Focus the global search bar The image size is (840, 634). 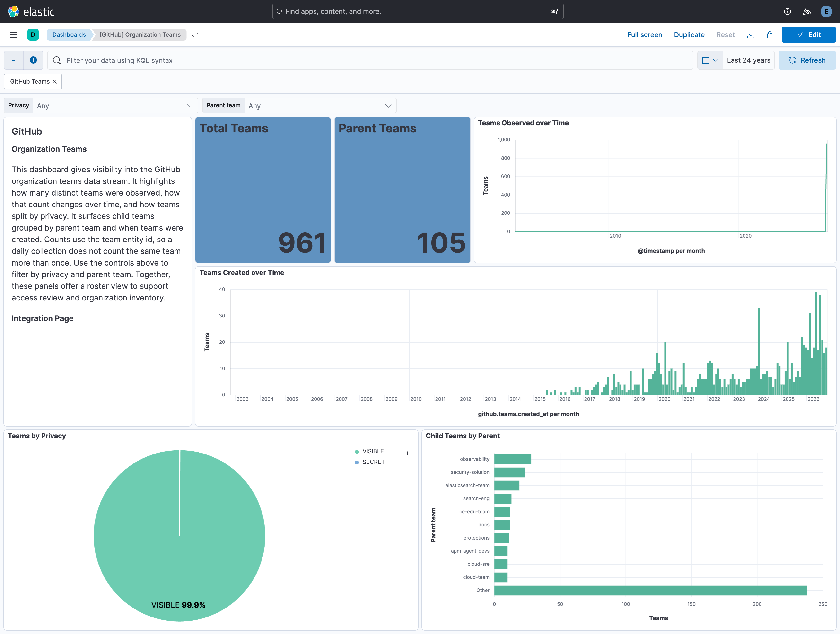click(418, 11)
